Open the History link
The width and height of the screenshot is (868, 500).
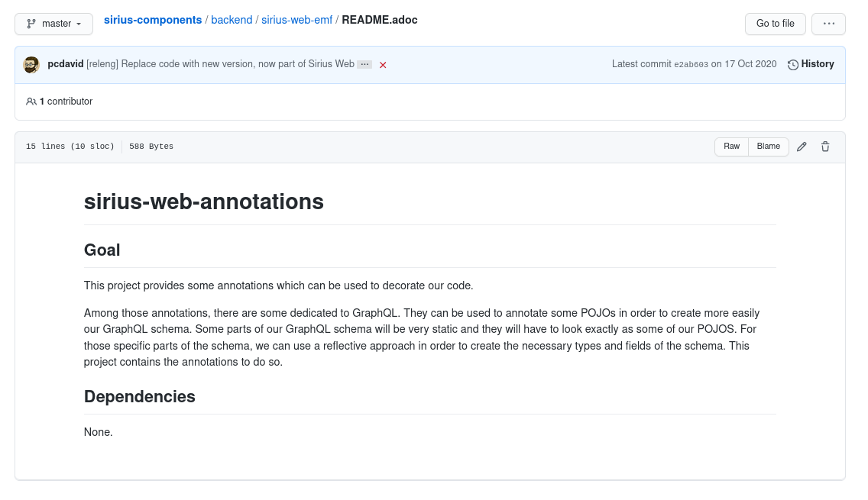coord(816,64)
